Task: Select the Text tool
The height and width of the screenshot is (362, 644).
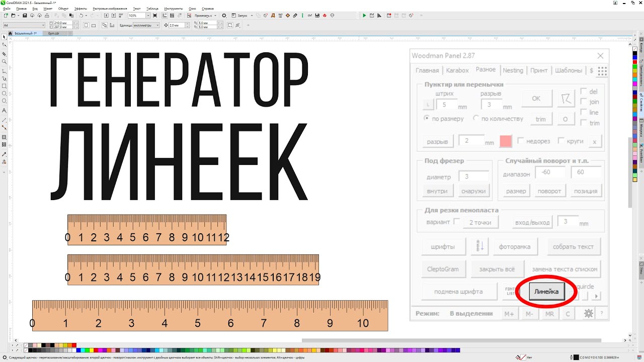Action: (4, 110)
